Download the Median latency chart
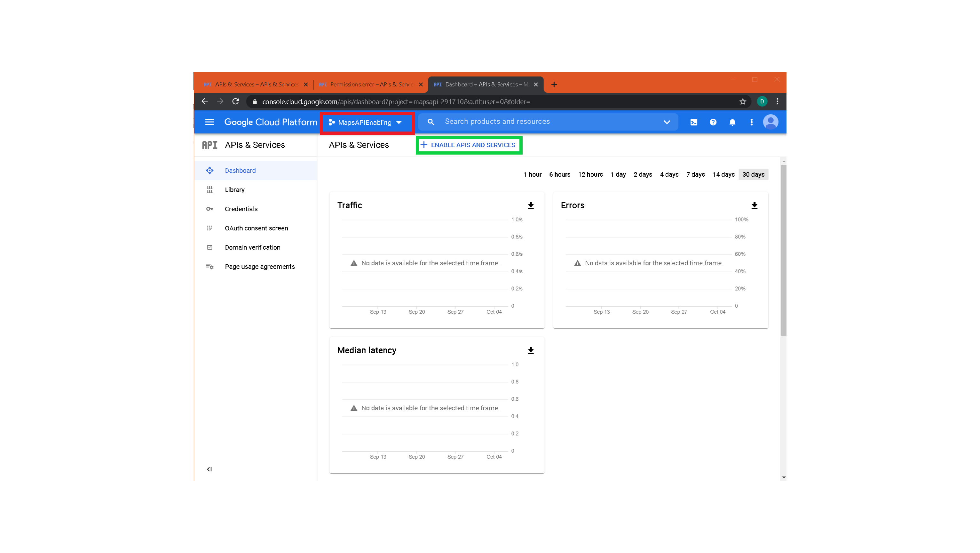The width and height of the screenshot is (980, 553). coord(531,351)
